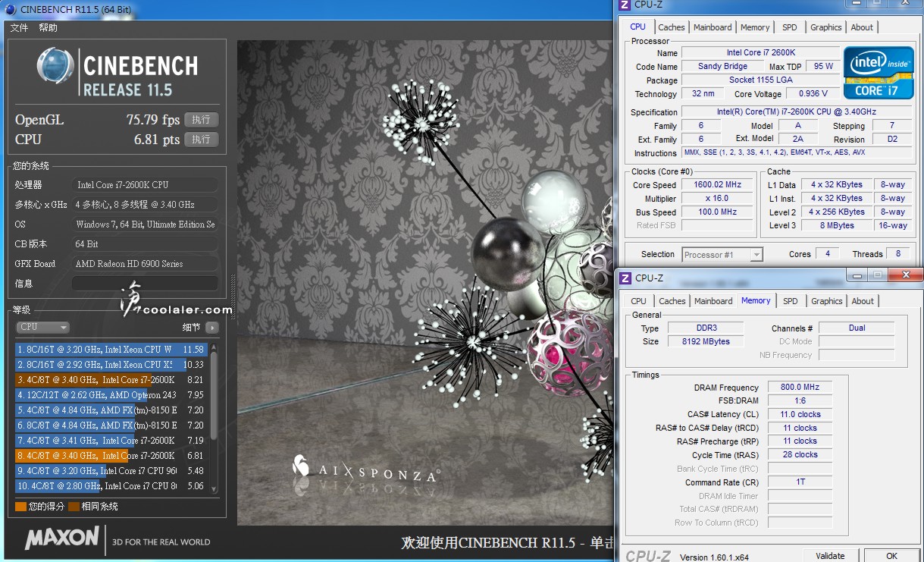
Task: Switch to Mainboard tab in upper CPU-Z window
Action: click(x=713, y=27)
